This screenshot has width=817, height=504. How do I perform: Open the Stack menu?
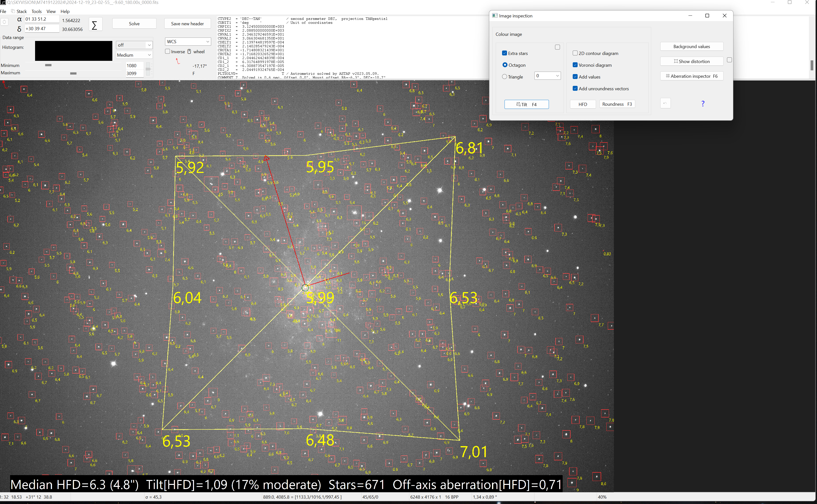click(x=21, y=11)
